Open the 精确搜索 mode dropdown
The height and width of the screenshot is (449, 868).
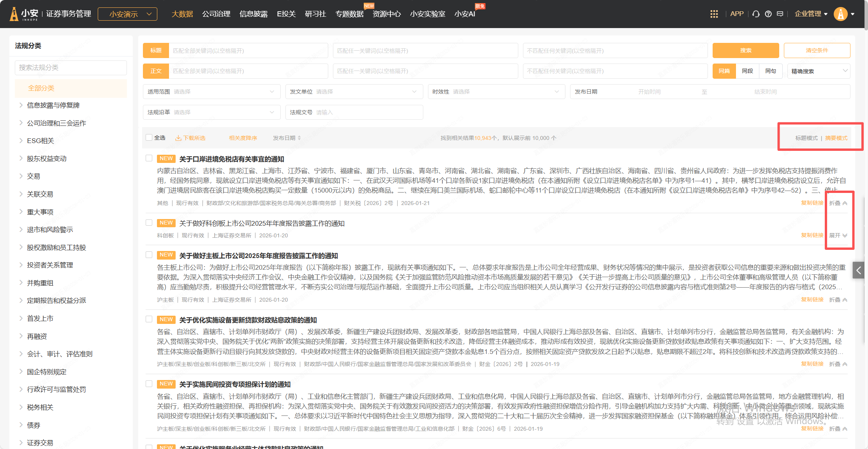818,71
